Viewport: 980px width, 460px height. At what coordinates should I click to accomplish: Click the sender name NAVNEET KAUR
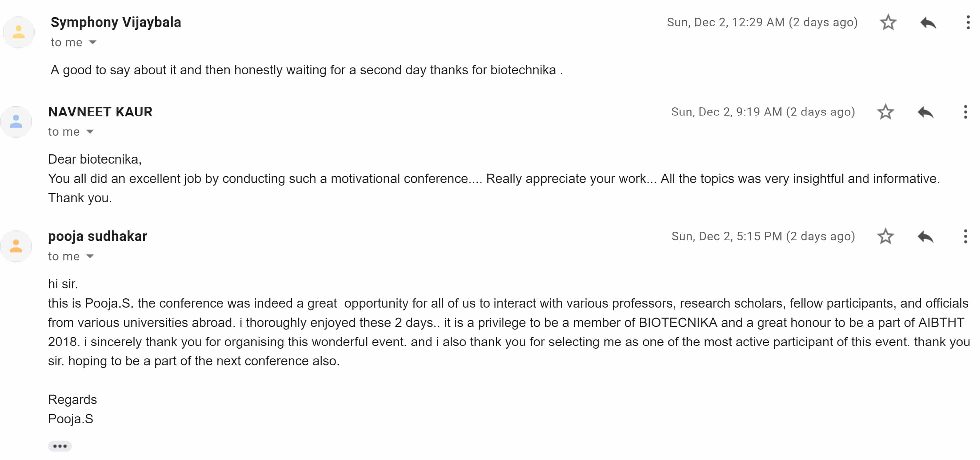click(x=100, y=112)
